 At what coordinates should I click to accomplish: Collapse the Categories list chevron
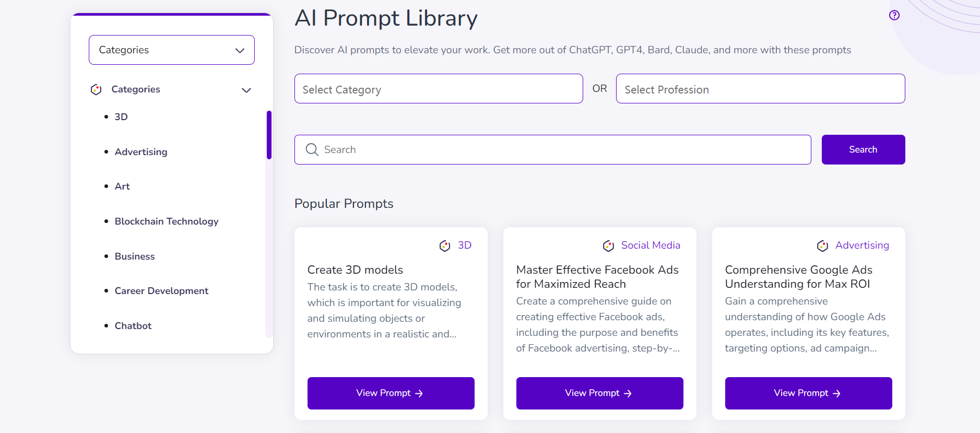[246, 90]
